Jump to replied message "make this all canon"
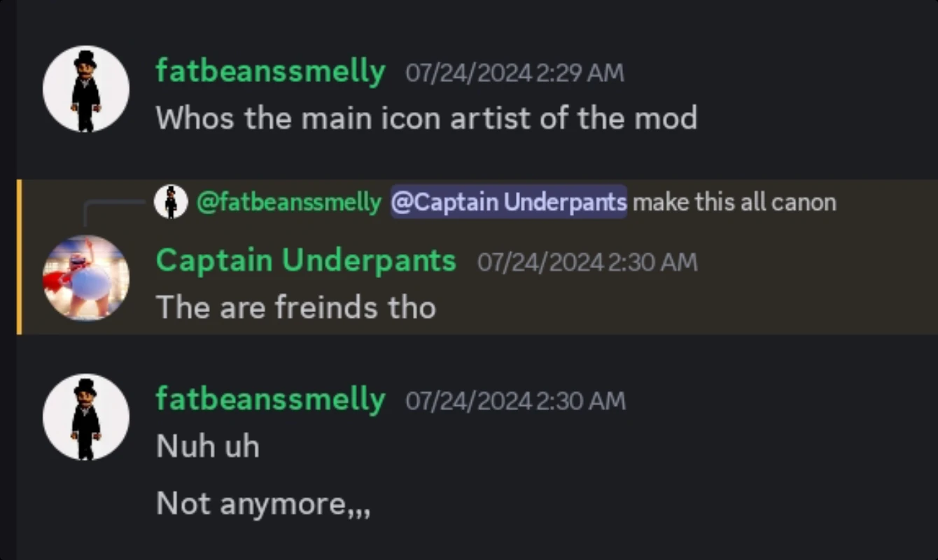This screenshot has height=560, width=938. 734,202
